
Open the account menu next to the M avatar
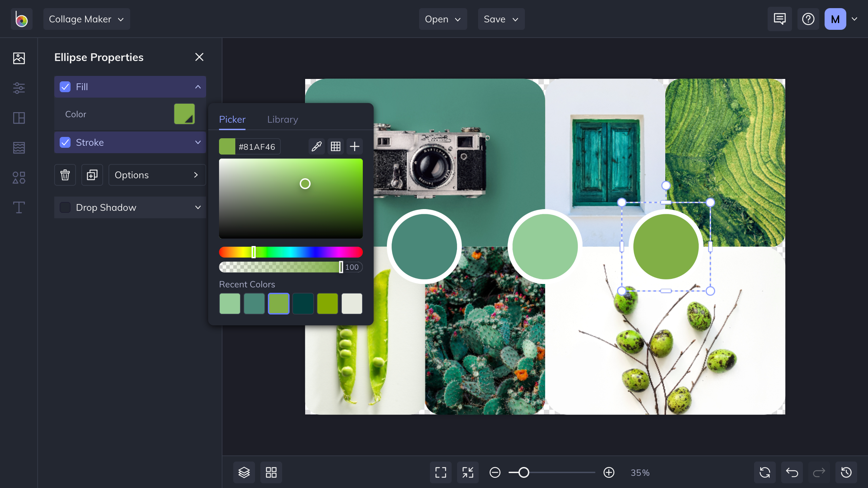(x=854, y=19)
